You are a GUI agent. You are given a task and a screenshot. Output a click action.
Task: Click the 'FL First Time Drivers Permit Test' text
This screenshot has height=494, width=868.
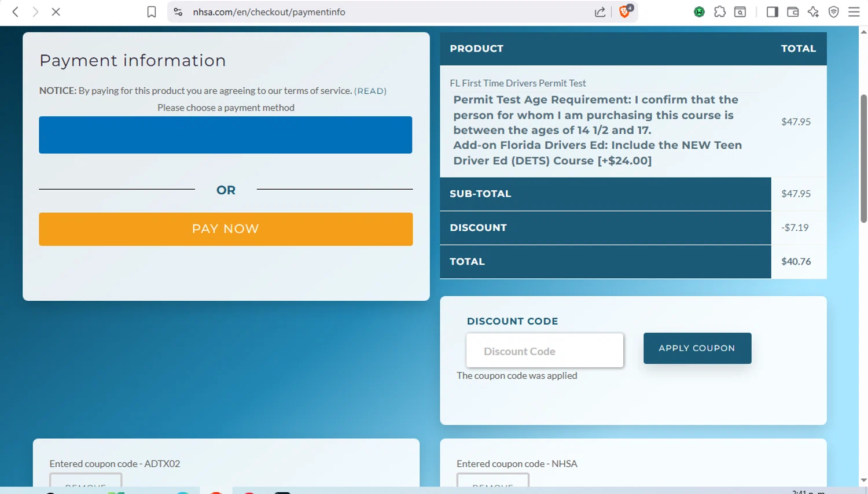tap(518, 83)
